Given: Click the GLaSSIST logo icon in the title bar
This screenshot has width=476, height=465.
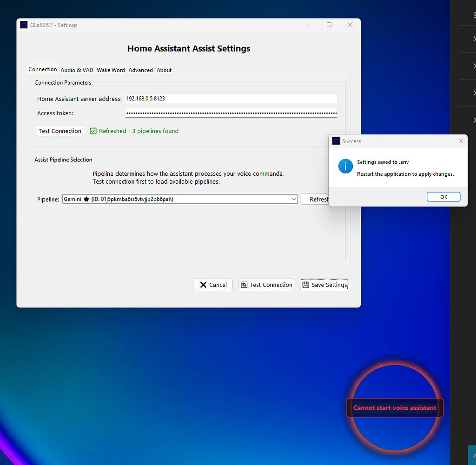Looking at the screenshot, I should click(24, 25).
